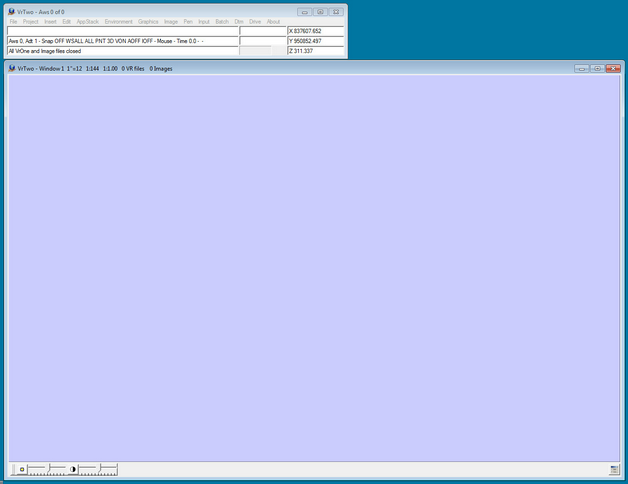Image resolution: width=628 pixels, height=484 pixels.
Task: Open the AppStack menu
Action: (x=87, y=22)
